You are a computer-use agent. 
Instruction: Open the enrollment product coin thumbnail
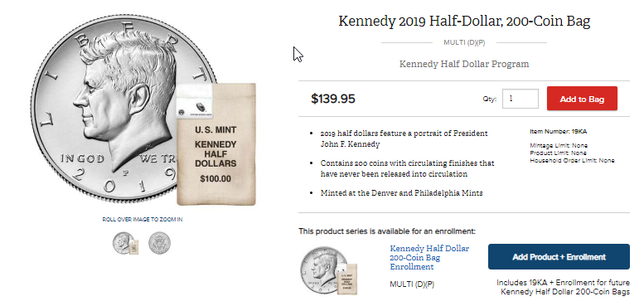(328, 270)
